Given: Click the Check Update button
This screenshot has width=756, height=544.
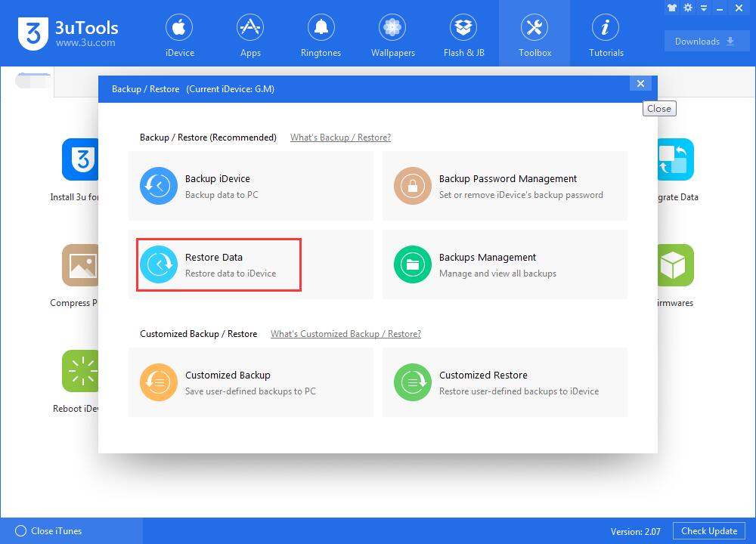Looking at the screenshot, I should 709,531.
